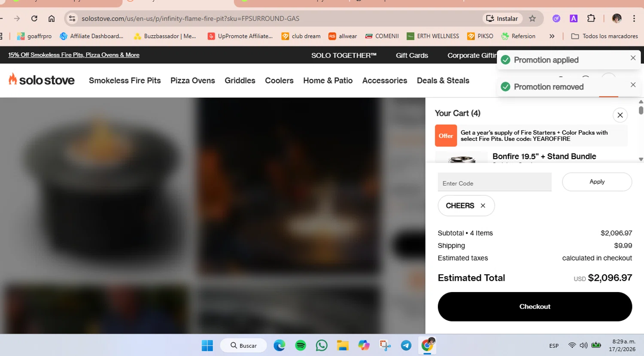
Task: Click the solo stove logo
Action: click(42, 80)
